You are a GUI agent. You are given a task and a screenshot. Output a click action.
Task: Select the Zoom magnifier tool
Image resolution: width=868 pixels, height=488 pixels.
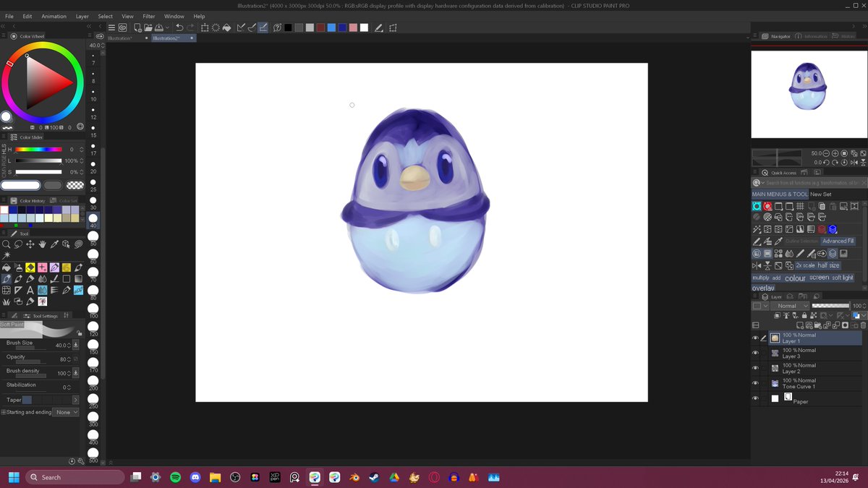(x=6, y=244)
